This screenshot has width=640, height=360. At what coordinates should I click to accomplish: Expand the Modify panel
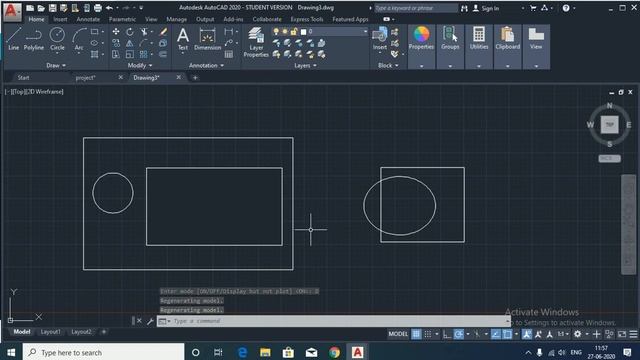tap(140, 65)
